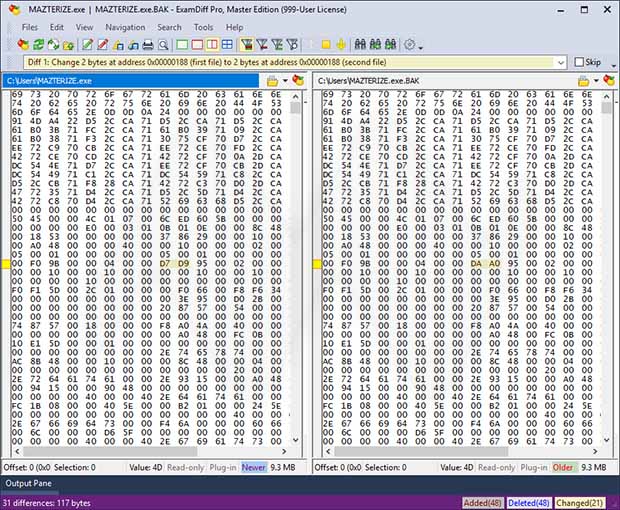Image resolution: width=620 pixels, height=510 pixels.
Task: Open the dropdown arrow beside the gear icon
Action: coord(420,47)
